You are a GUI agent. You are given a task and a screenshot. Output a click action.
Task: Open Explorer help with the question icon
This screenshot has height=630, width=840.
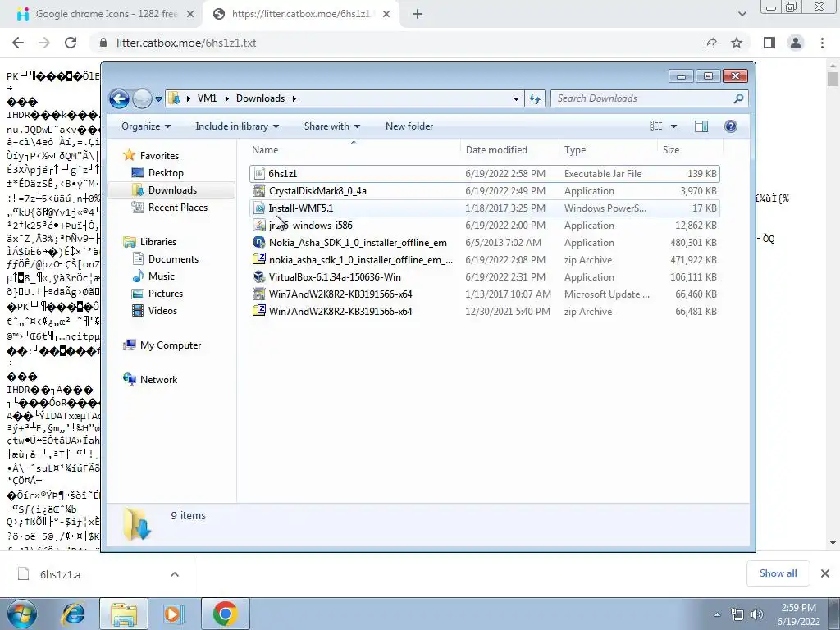point(730,126)
